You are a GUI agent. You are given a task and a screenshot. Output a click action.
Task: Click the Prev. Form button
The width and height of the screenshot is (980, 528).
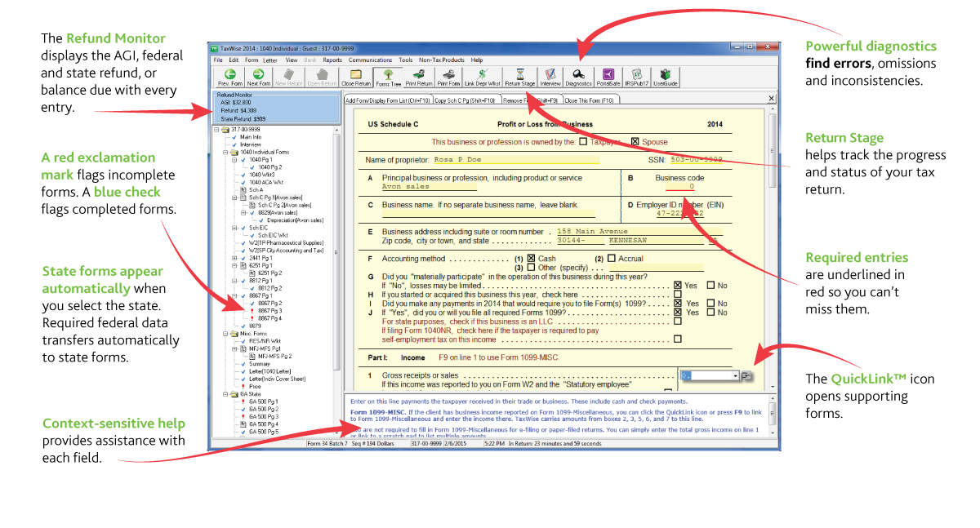click(229, 77)
